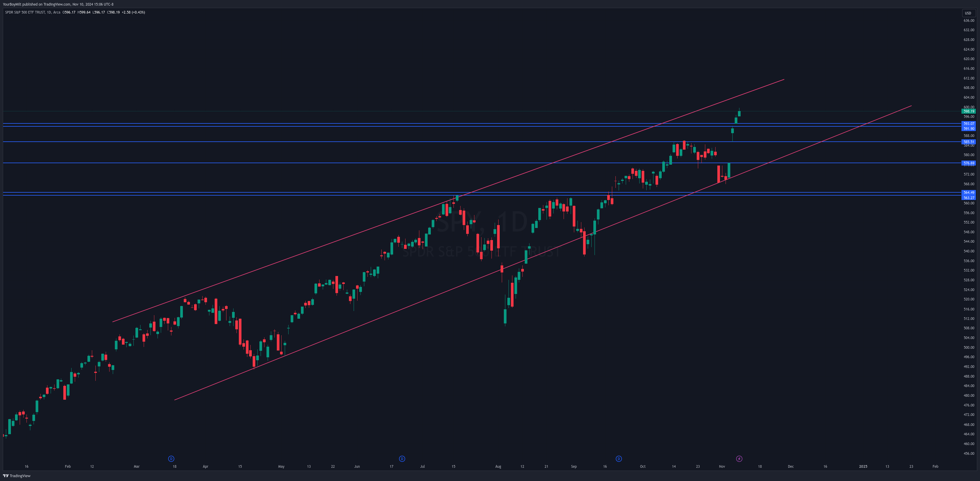Click the latest green candlestick near 598
Image resolution: width=980 pixels, height=481 pixels.
739,113
